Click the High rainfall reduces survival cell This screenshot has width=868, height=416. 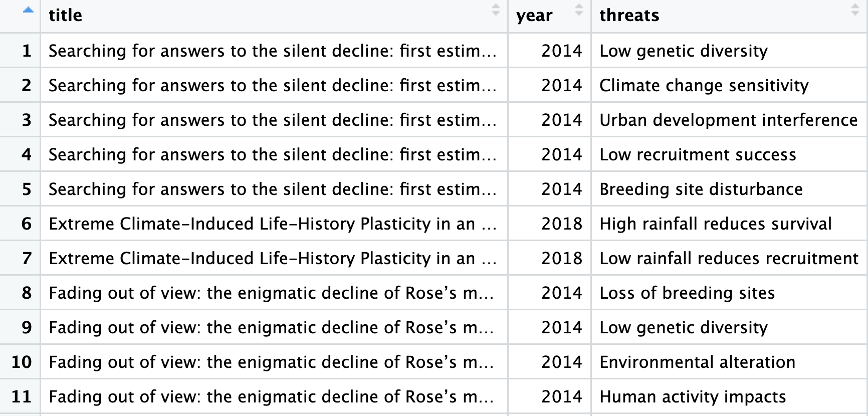(x=715, y=224)
